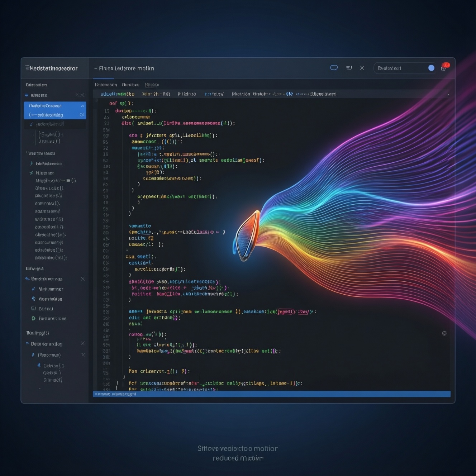Image resolution: width=476 pixels, height=476 pixels.
Task: Click the text-lines icon left of the header X
Action: click(x=349, y=68)
